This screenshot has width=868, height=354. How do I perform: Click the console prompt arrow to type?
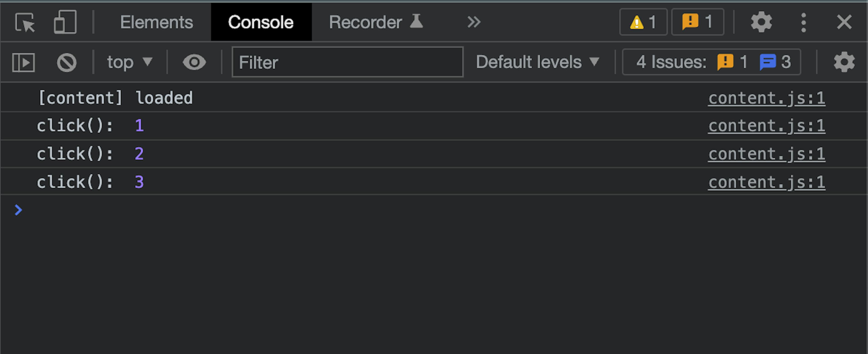pyautogui.click(x=19, y=210)
